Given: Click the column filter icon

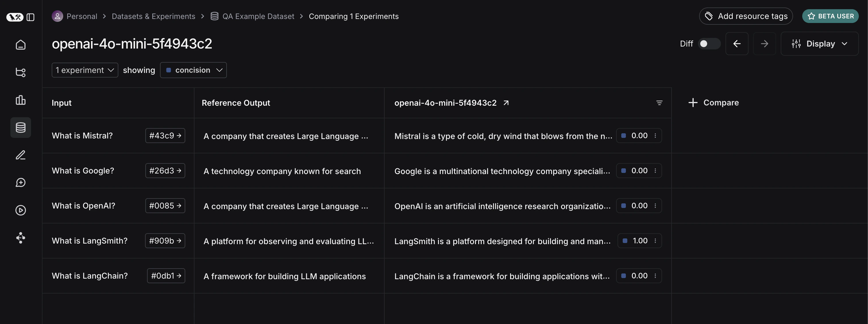Looking at the screenshot, I should pos(659,103).
